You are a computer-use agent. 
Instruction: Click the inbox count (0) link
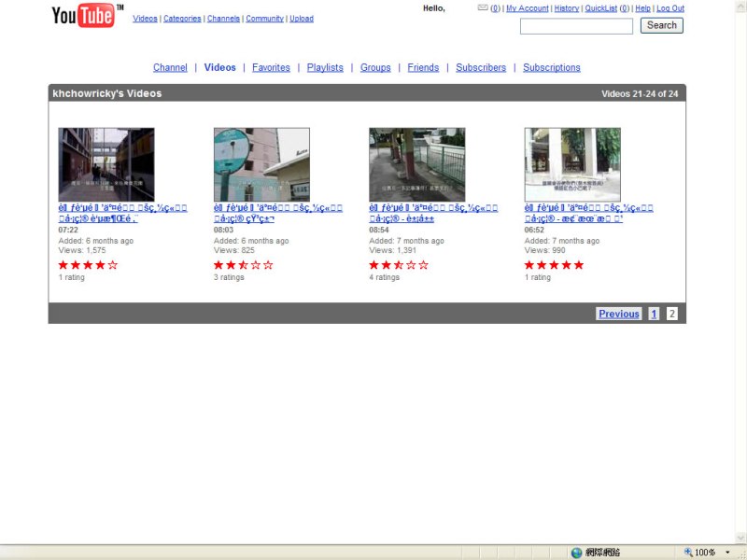click(x=496, y=8)
